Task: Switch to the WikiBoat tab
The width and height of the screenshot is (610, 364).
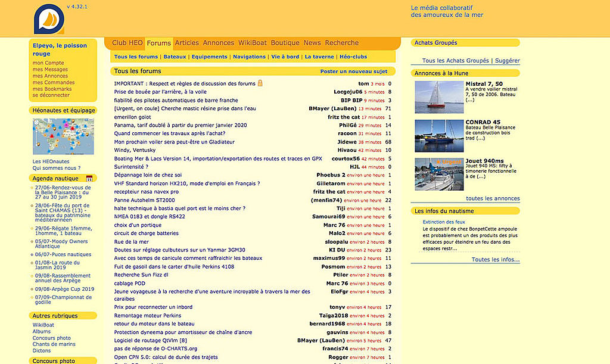Action: [x=253, y=43]
